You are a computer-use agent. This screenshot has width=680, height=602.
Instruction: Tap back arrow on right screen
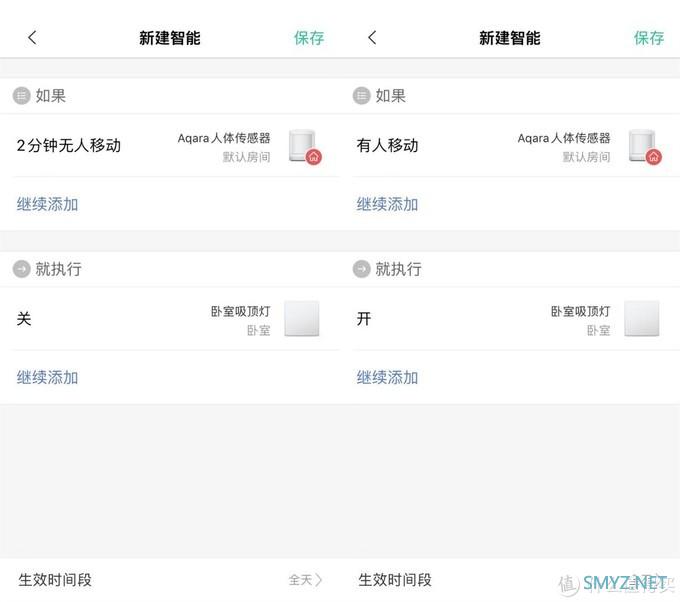(x=372, y=38)
